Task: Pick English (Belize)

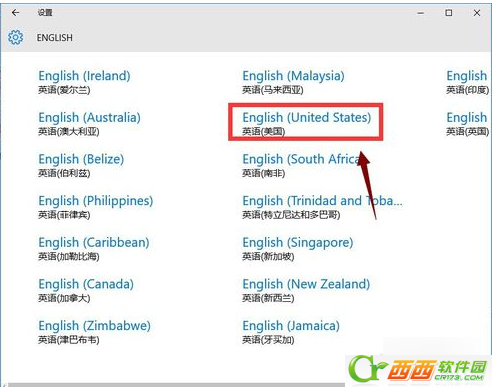Action: pos(81,165)
